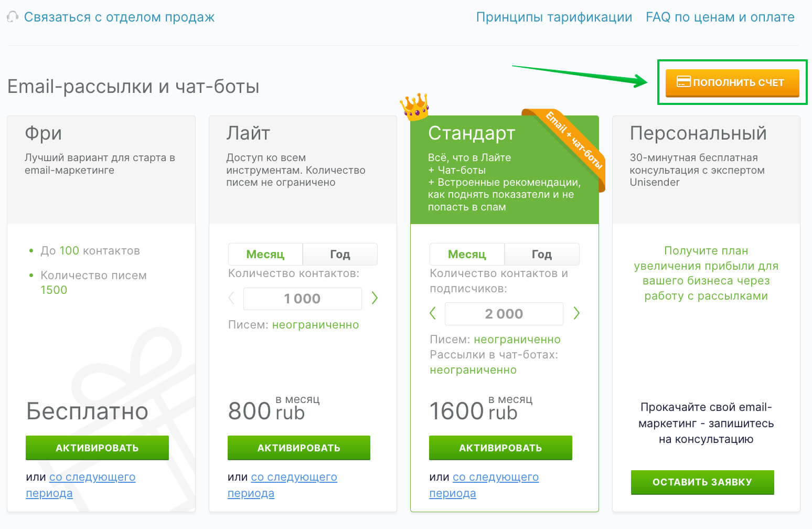Screen dimensions: 812x529
Task: Switch Стандарт plan to Год billing
Action: (x=542, y=254)
